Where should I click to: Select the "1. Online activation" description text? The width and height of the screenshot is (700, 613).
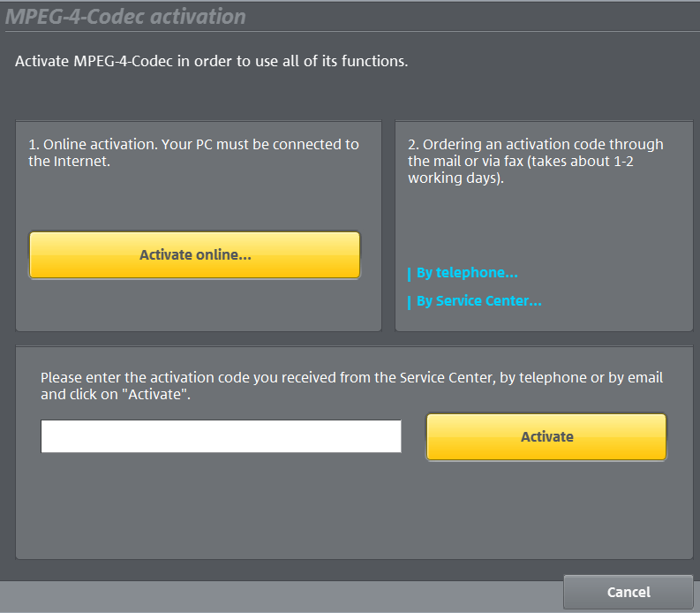pos(193,153)
